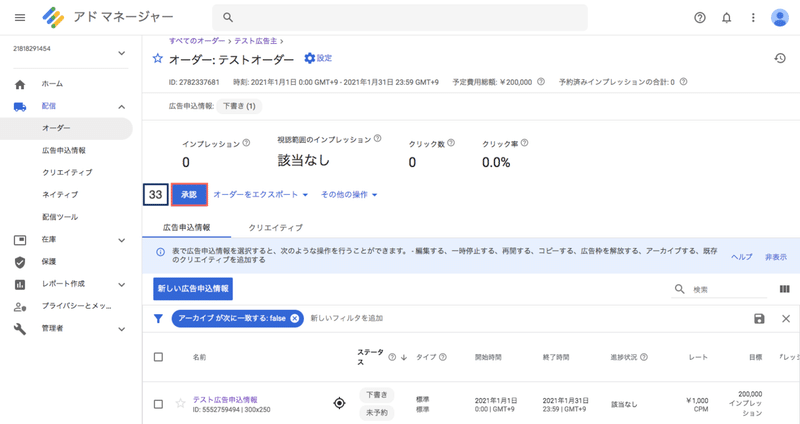Click the レポート作成 chart icon

[20, 285]
